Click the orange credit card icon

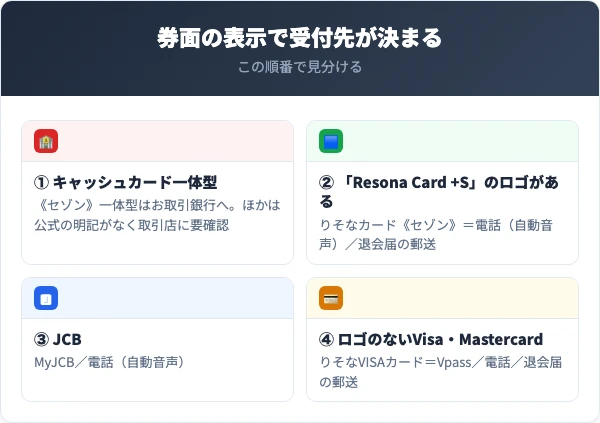click(x=331, y=298)
